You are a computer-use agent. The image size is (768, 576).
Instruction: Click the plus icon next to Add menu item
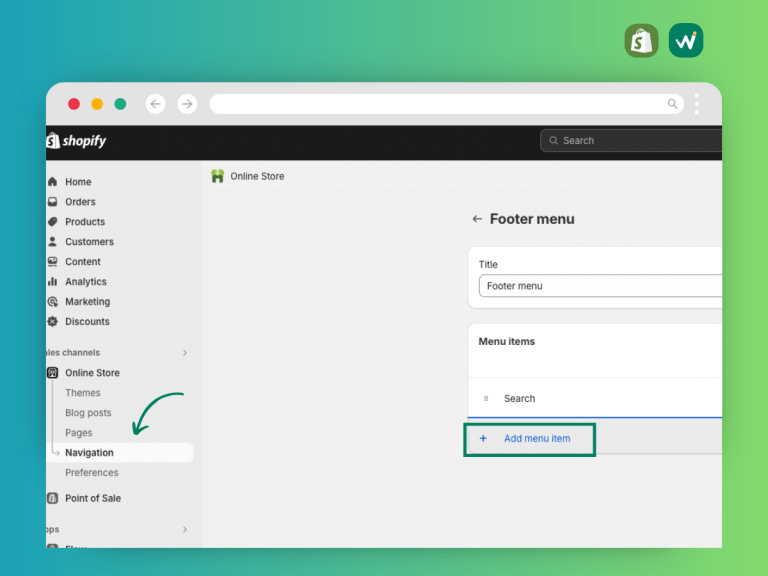483,438
